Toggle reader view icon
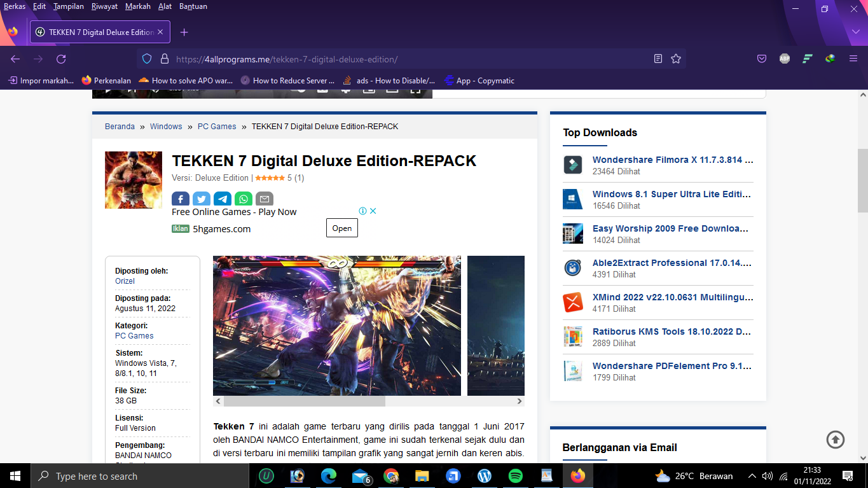Image resolution: width=868 pixels, height=488 pixels. (658, 59)
